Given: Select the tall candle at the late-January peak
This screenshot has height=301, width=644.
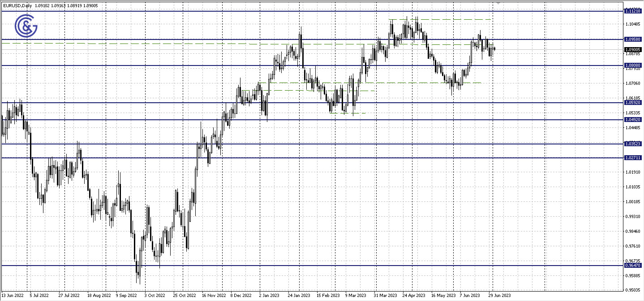Looking at the screenshot, I should coord(301,40).
